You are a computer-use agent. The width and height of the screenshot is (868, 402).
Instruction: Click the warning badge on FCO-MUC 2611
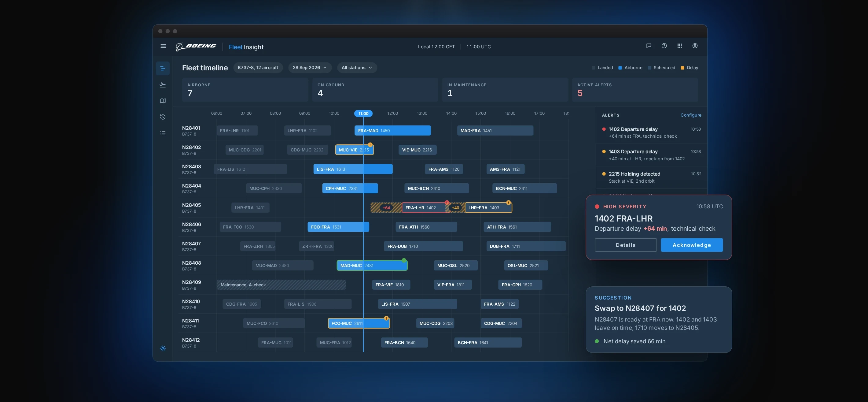point(387,318)
